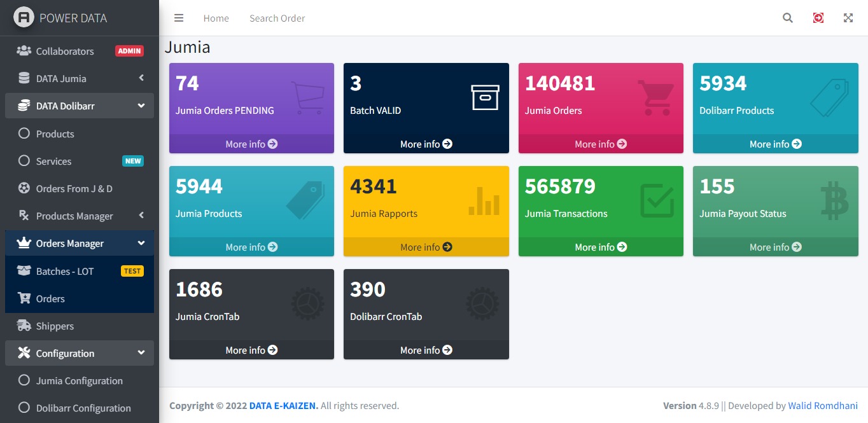Open More info on Jumia Rapports card
This screenshot has height=423, width=868.
pyautogui.click(x=426, y=247)
